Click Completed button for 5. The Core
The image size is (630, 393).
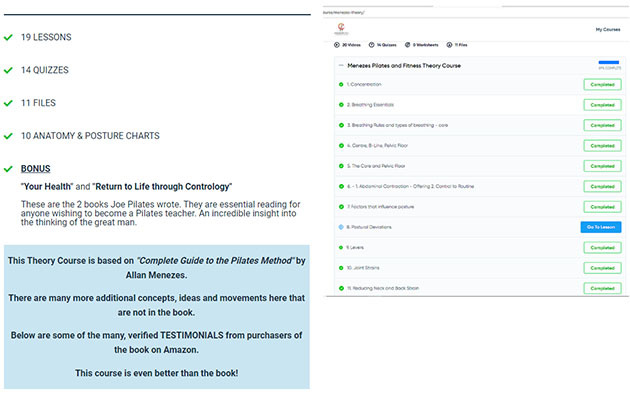click(x=602, y=166)
